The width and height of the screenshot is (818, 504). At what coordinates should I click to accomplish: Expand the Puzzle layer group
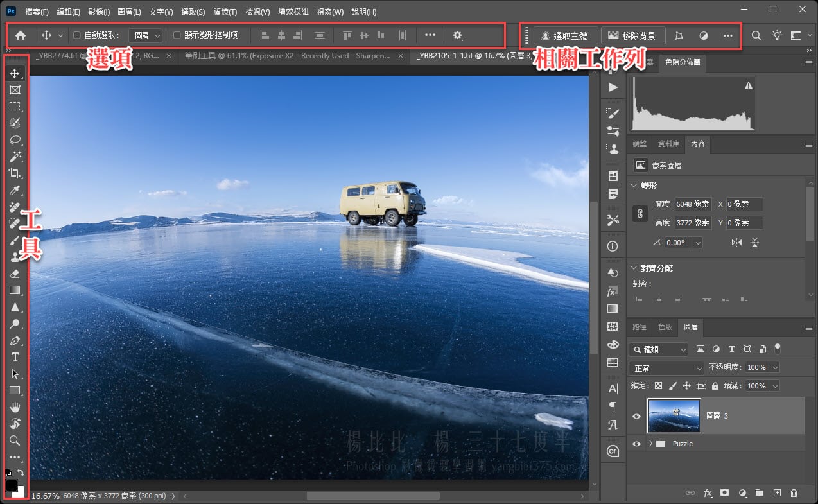(x=650, y=443)
